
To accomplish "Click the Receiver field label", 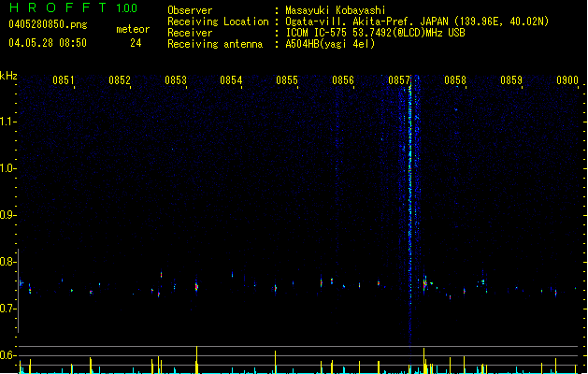I will [190, 33].
